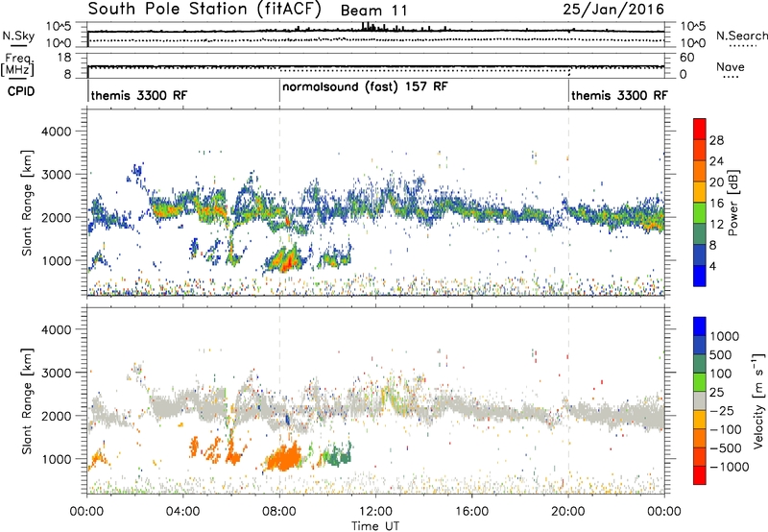Click the 'Slant Range [km]' label of the power panel

(27, 203)
